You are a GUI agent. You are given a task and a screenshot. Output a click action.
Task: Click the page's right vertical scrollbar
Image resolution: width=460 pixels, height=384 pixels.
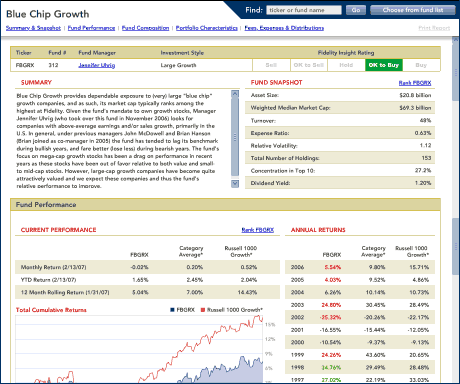point(456,210)
